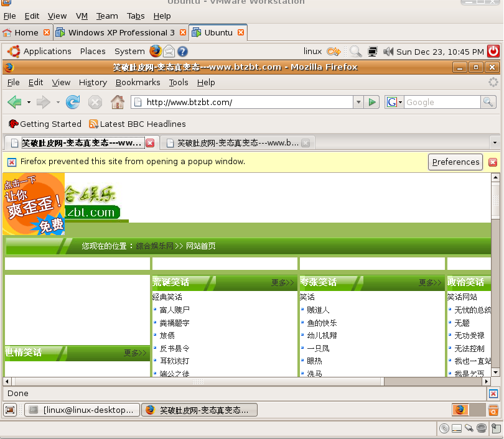
Task: Click the VMware CD-ROM device icon
Action: point(444,428)
